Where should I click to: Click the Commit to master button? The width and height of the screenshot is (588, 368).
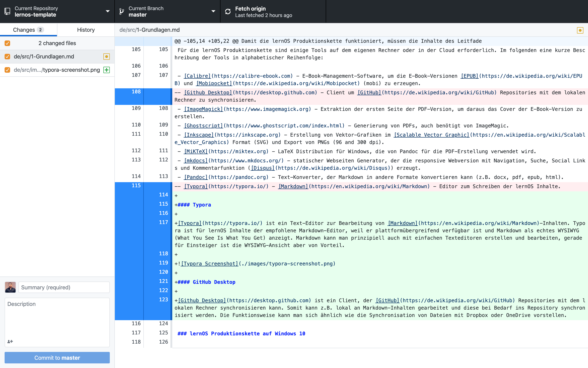pyautogui.click(x=57, y=357)
